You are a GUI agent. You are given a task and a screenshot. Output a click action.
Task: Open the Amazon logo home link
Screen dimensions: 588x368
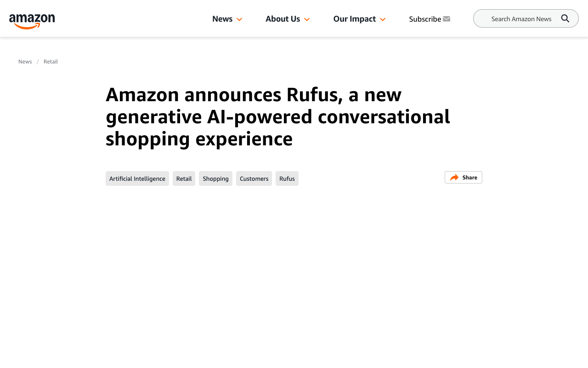pyautogui.click(x=32, y=21)
